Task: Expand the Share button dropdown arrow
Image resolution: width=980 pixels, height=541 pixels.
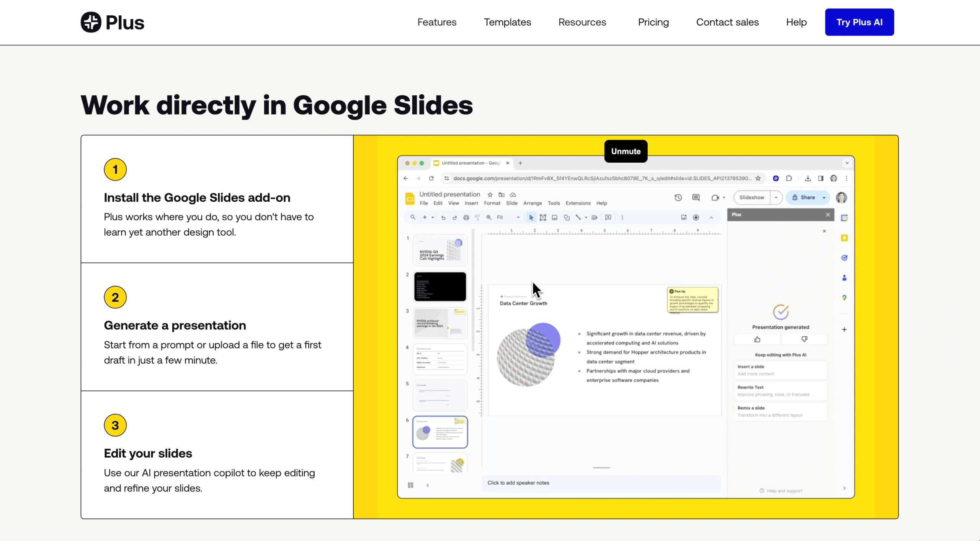Action: point(824,197)
